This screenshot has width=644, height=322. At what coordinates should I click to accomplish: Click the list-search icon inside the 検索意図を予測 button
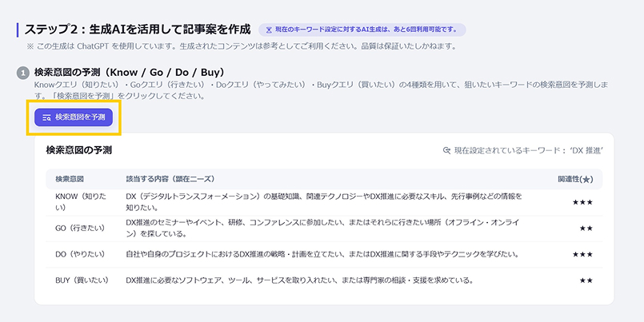(x=46, y=117)
